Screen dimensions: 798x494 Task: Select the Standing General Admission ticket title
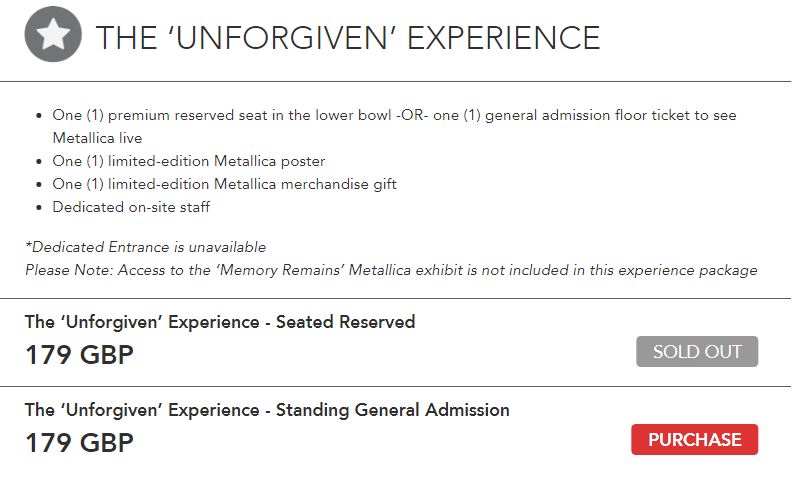coord(266,410)
